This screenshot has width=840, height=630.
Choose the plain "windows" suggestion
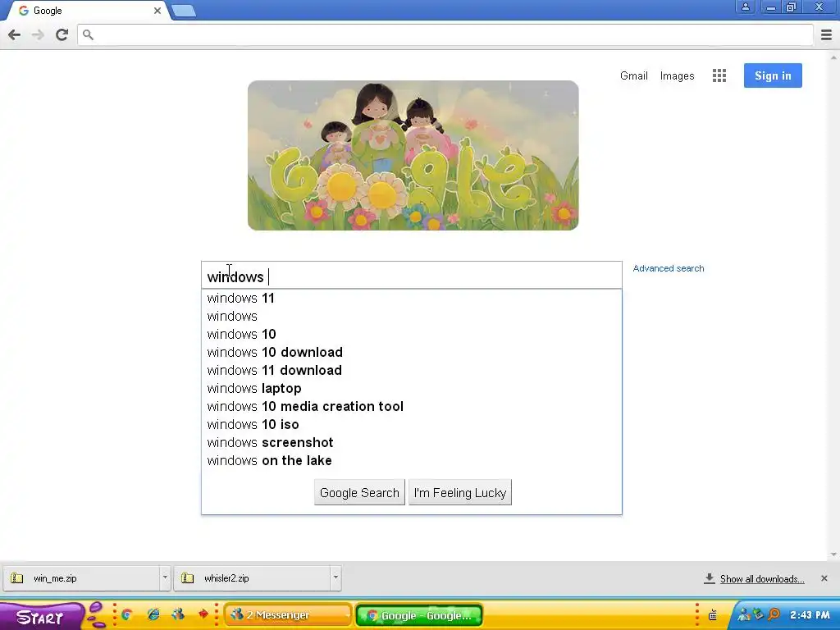click(412, 316)
